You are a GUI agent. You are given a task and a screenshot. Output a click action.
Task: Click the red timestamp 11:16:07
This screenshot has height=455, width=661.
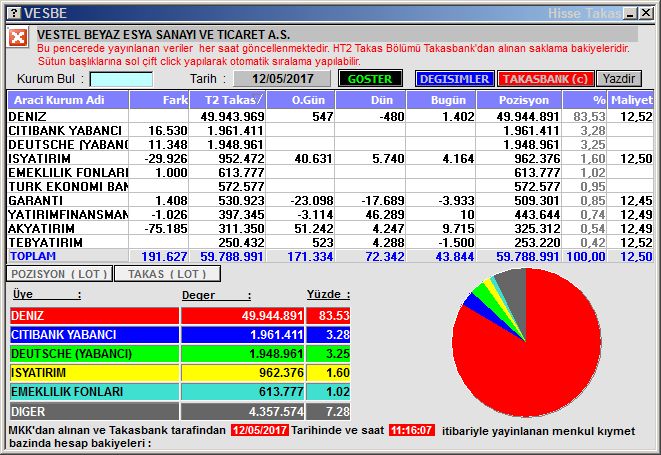tap(411, 431)
